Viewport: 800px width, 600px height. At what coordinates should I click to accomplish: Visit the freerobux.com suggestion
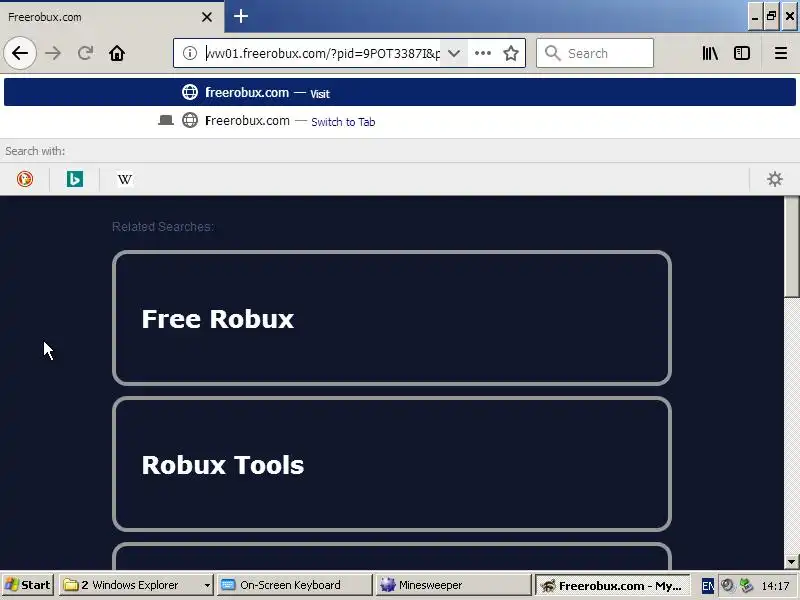click(x=400, y=92)
